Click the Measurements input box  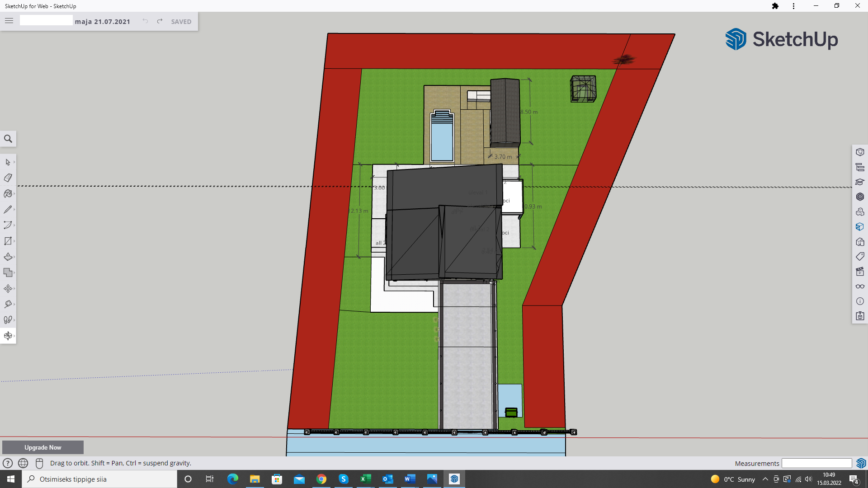[x=816, y=463]
